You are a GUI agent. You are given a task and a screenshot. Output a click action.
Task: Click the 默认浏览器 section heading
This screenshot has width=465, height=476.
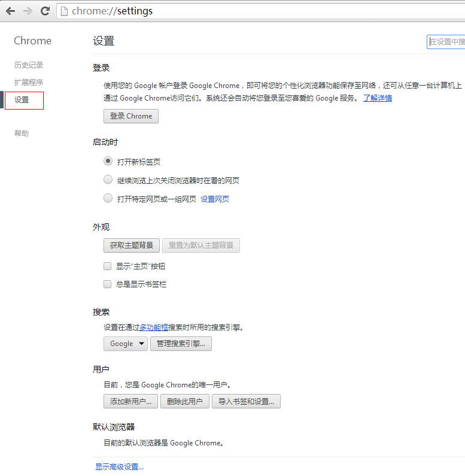(114, 427)
